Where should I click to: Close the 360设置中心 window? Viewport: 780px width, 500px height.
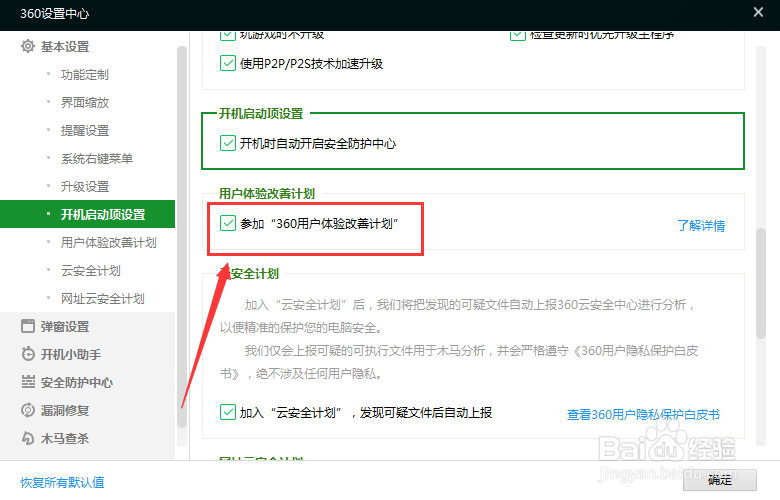coord(758,12)
